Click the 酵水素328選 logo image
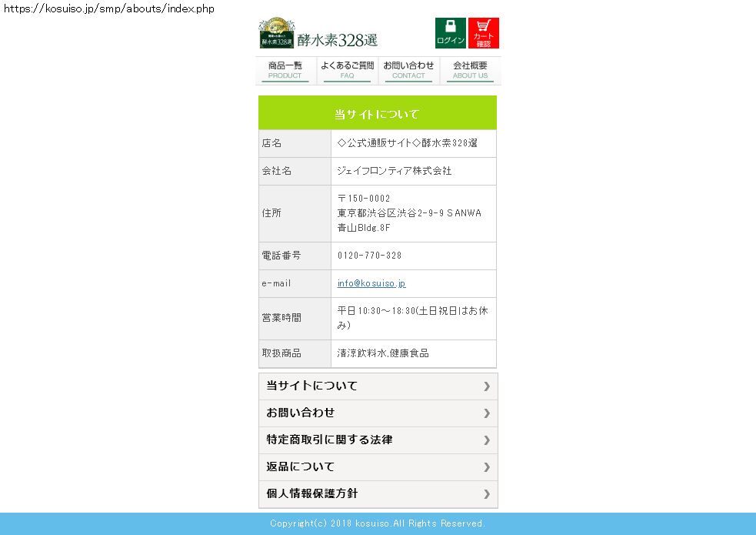This screenshot has width=756, height=535. 318,33
